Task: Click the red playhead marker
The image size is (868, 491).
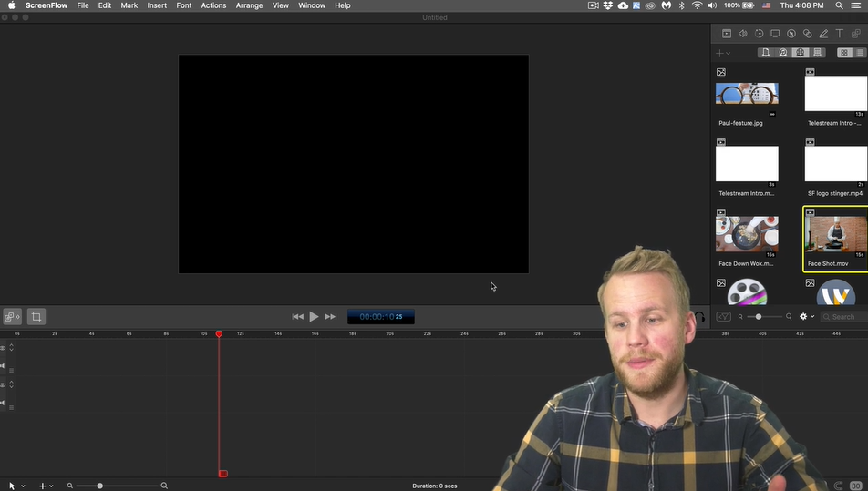Action: pyautogui.click(x=219, y=334)
